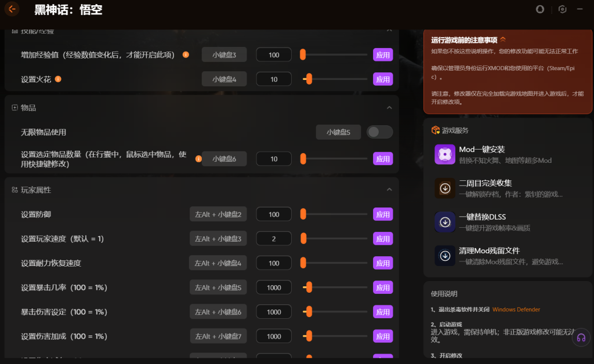Collapse the 物品 section
This screenshot has height=364, width=594.
[x=389, y=108]
